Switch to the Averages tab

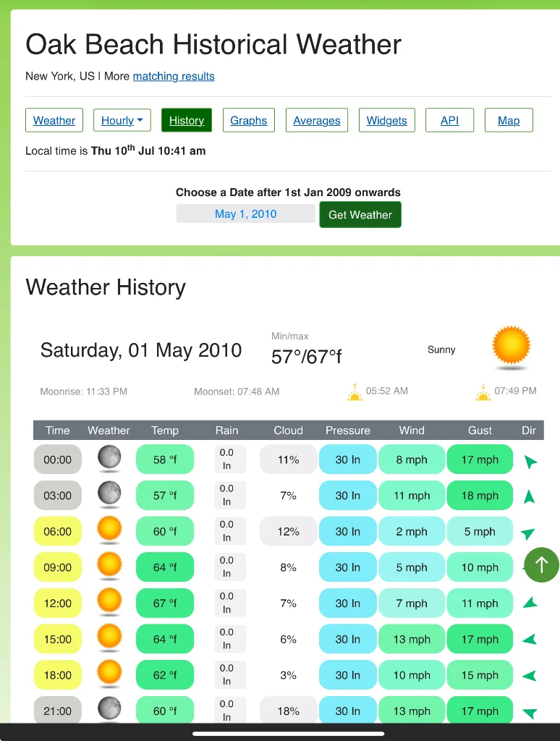(317, 121)
